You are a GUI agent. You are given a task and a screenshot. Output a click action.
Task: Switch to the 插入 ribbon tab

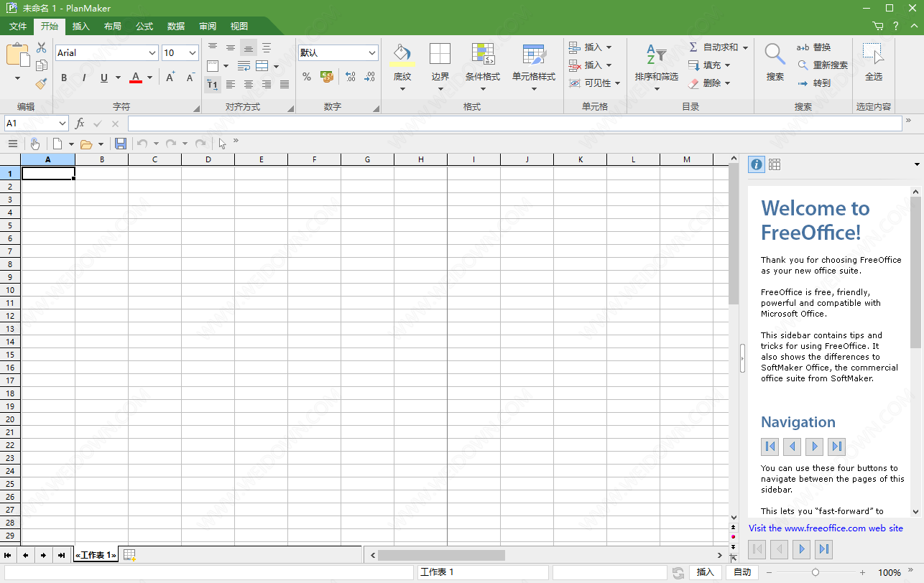click(x=81, y=26)
